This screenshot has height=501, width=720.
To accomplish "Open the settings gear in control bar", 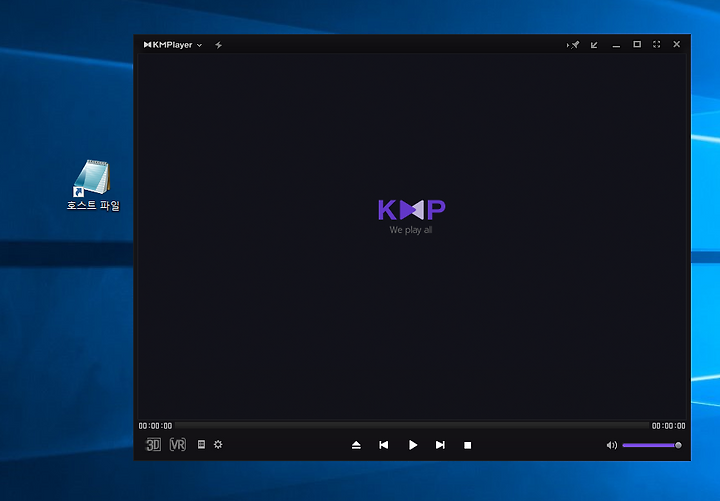I will click(218, 445).
